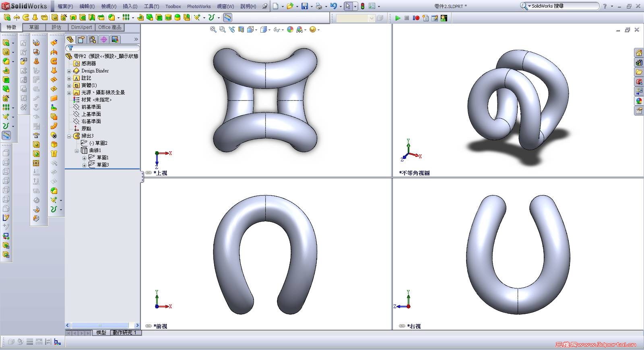Click the Zoom to Area icon

click(x=223, y=30)
